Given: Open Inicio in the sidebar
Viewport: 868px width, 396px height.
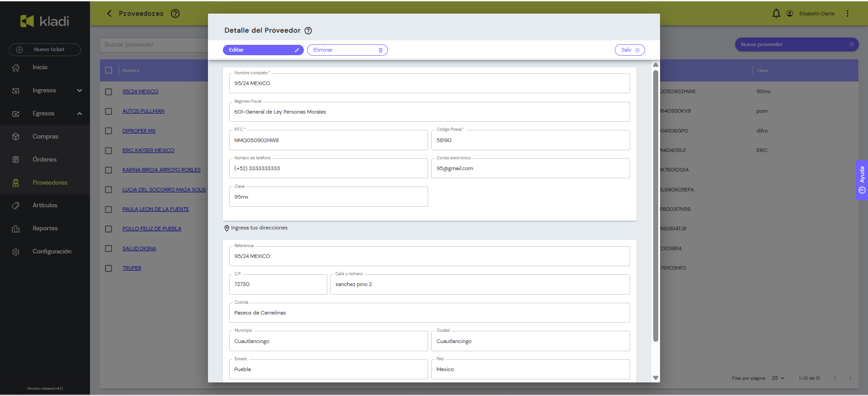Looking at the screenshot, I should (40, 67).
